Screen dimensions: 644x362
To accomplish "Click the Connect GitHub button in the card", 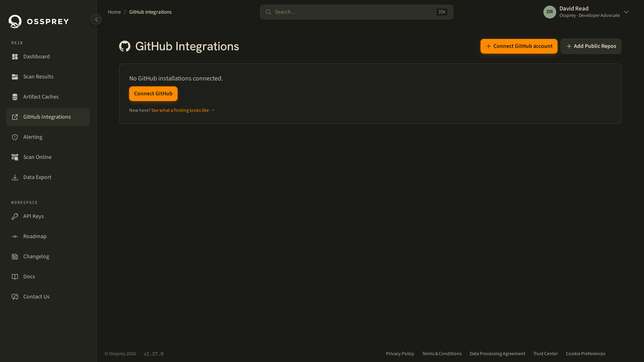I will (x=153, y=94).
